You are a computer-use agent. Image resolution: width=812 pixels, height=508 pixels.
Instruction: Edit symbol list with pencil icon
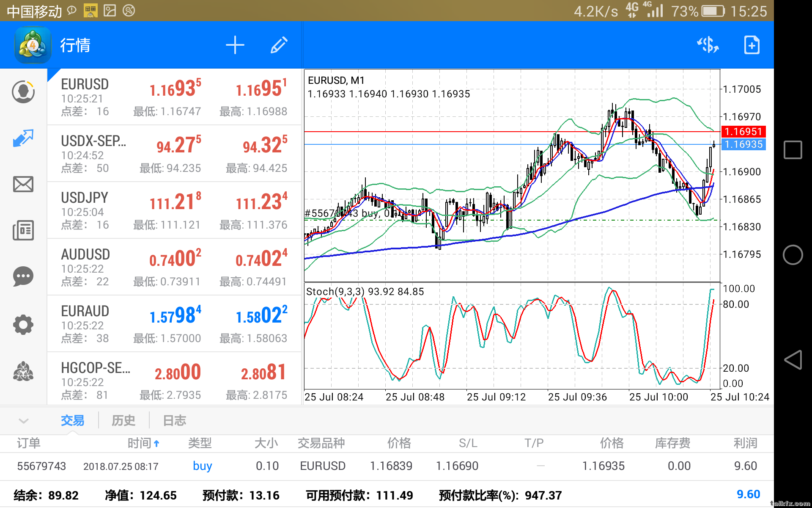[x=279, y=45]
